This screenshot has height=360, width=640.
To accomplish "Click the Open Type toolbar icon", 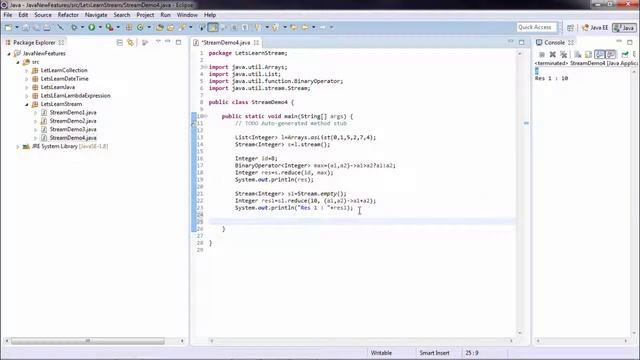I will coord(160,27).
